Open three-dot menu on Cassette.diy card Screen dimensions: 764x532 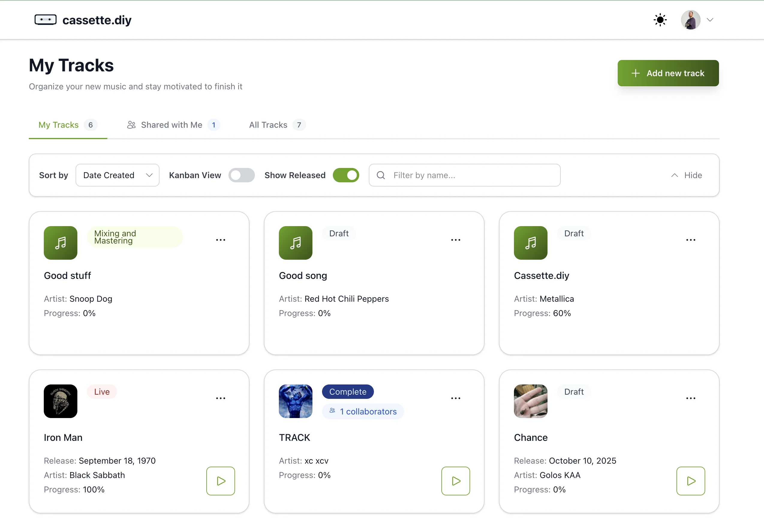pos(691,240)
